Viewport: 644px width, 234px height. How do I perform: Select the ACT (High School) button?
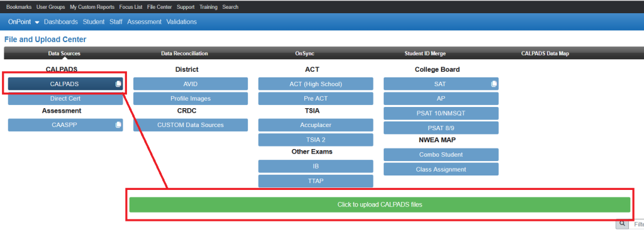(x=316, y=84)
